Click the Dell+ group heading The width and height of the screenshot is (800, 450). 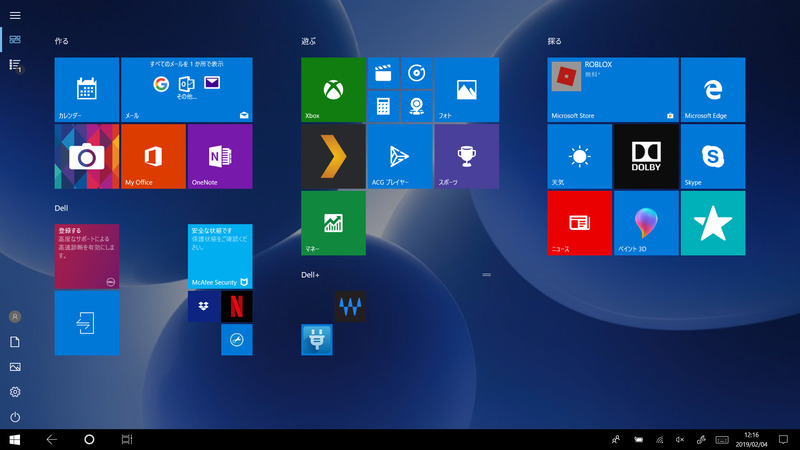click(310, 274)
